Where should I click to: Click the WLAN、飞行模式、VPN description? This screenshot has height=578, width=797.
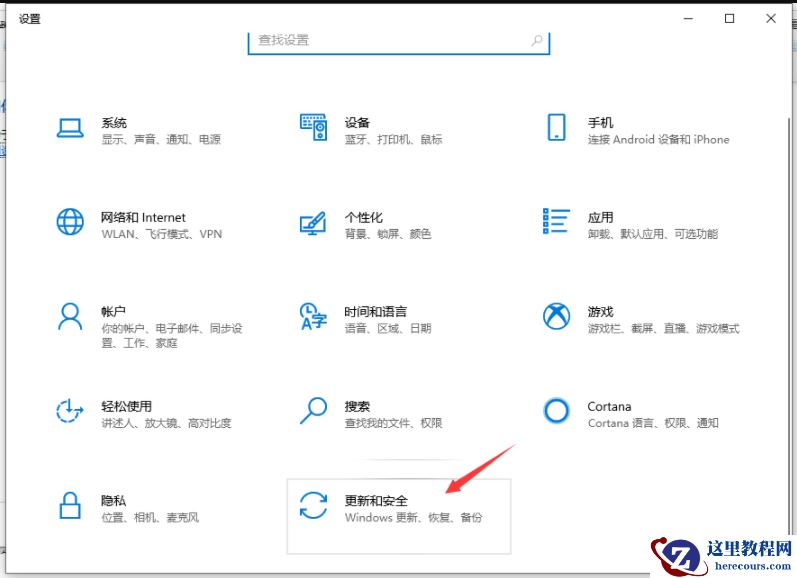162,234
